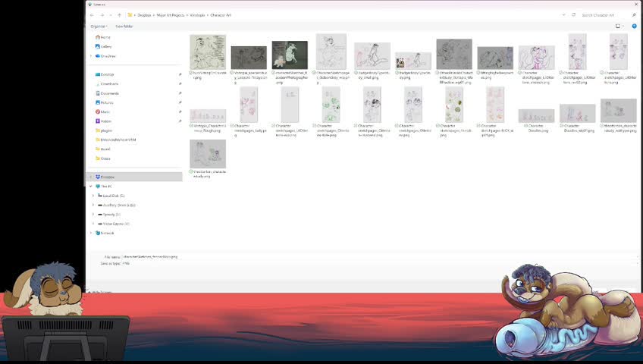The width and height of the screenshot is (643, 364).
Task: Click Dropbox in the breadcrumb path
Action: [144, 15]
